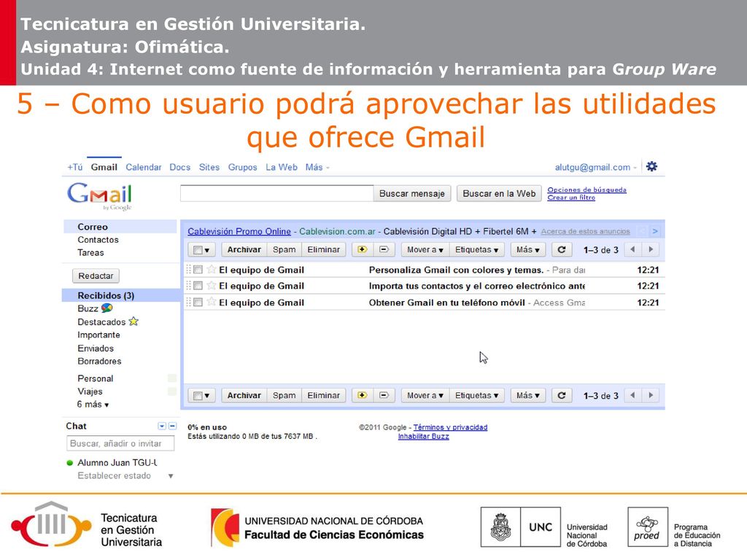Open 'Términos y privacidad' link
Image resolution: width=747 pixels, height=560 pixels.
coord(450,427)
